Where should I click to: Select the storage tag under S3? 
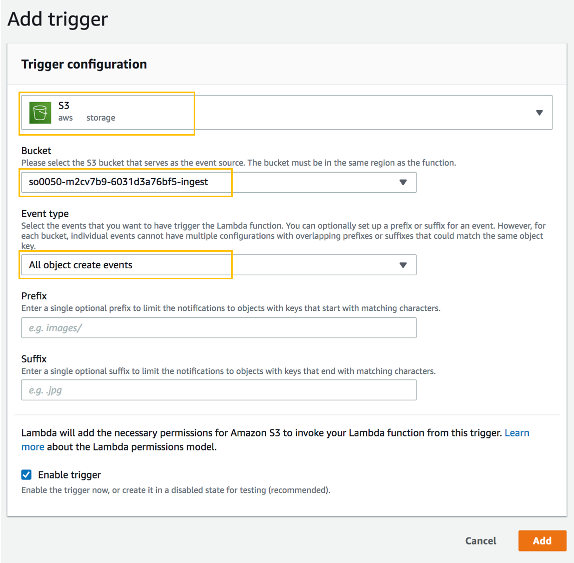(101, 118)
